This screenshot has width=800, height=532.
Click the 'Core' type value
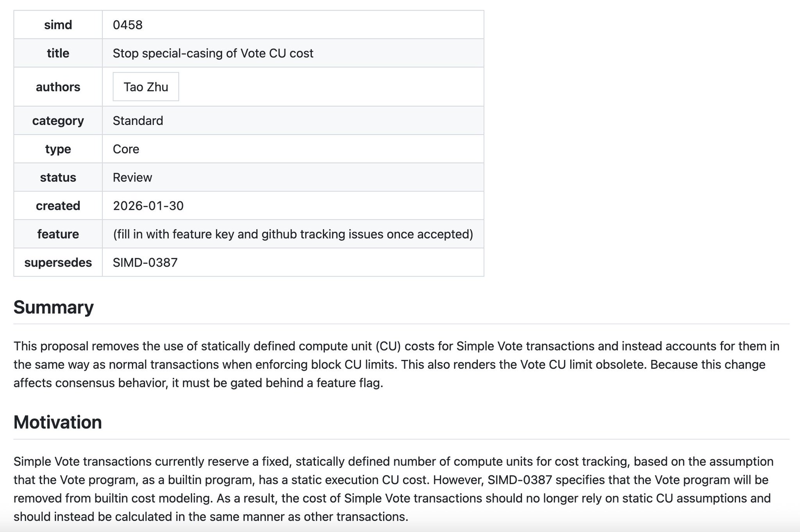point(126,149)
